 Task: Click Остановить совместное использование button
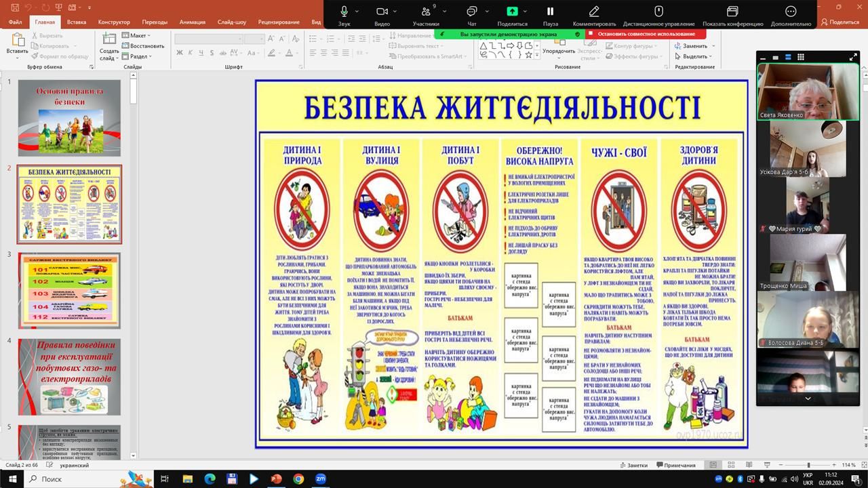click(x=646, y=34)
